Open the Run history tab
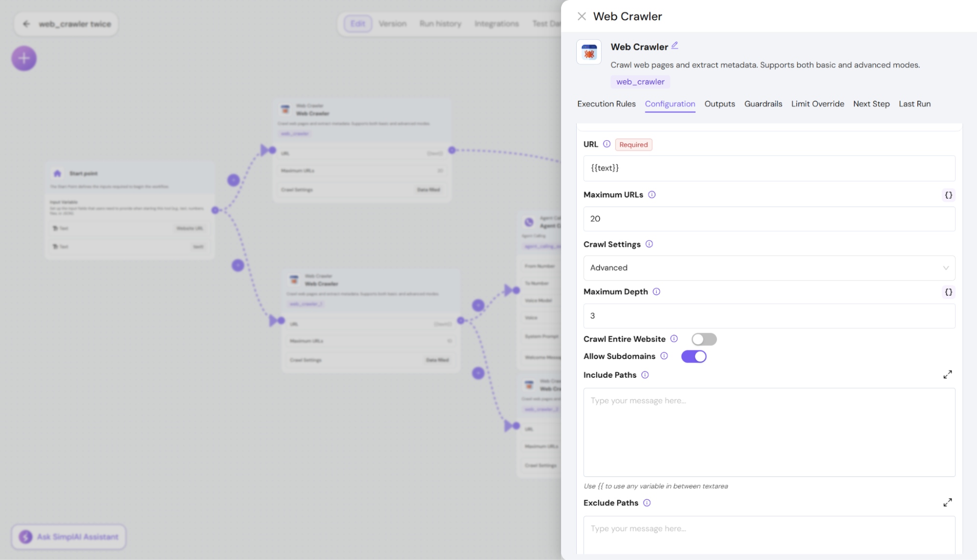The width and height of the screenshot is (977, 560). (x=440, y=23)
